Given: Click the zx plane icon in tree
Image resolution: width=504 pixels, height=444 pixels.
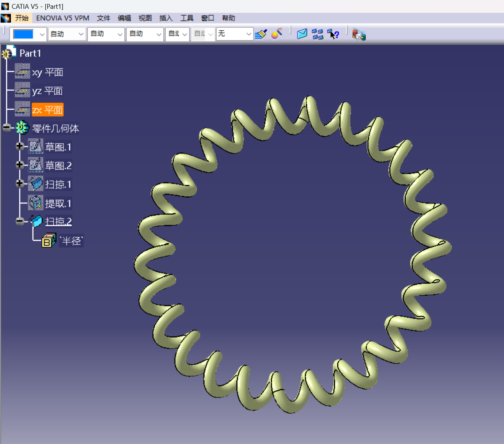Looking at the screenshot, I should [x=22, y=109].
